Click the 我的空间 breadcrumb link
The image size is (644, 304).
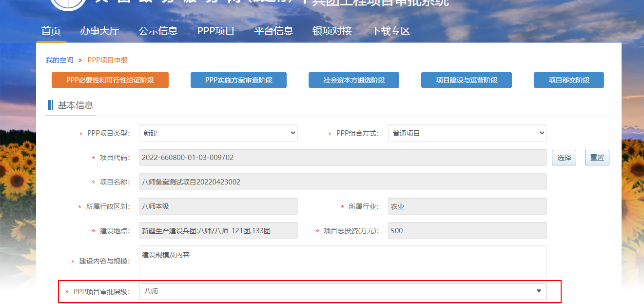(59, 60)
